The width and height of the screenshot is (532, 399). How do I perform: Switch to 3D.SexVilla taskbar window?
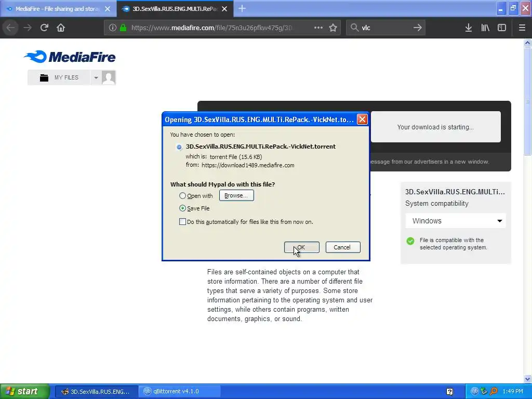[96, 392]
